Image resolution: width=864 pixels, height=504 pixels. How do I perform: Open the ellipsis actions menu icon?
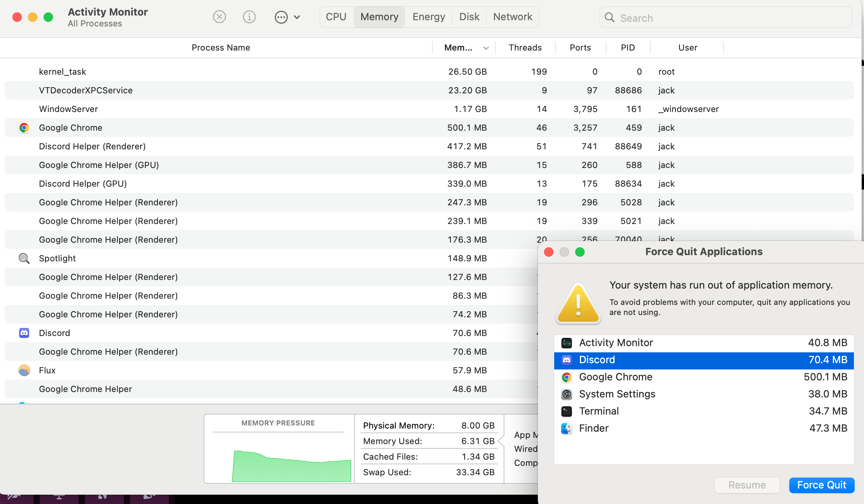pyautogui.click(x=281, y=17)
